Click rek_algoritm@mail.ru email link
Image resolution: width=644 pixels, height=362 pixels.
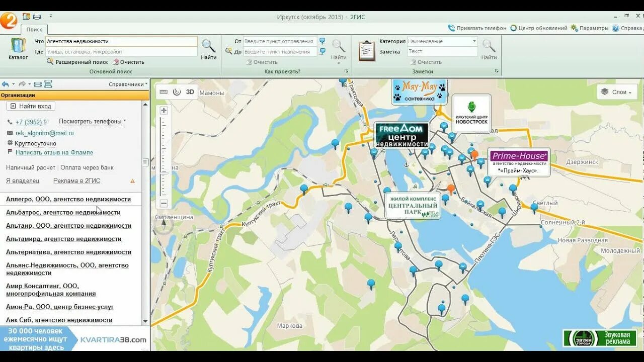(x=44, y=133)
